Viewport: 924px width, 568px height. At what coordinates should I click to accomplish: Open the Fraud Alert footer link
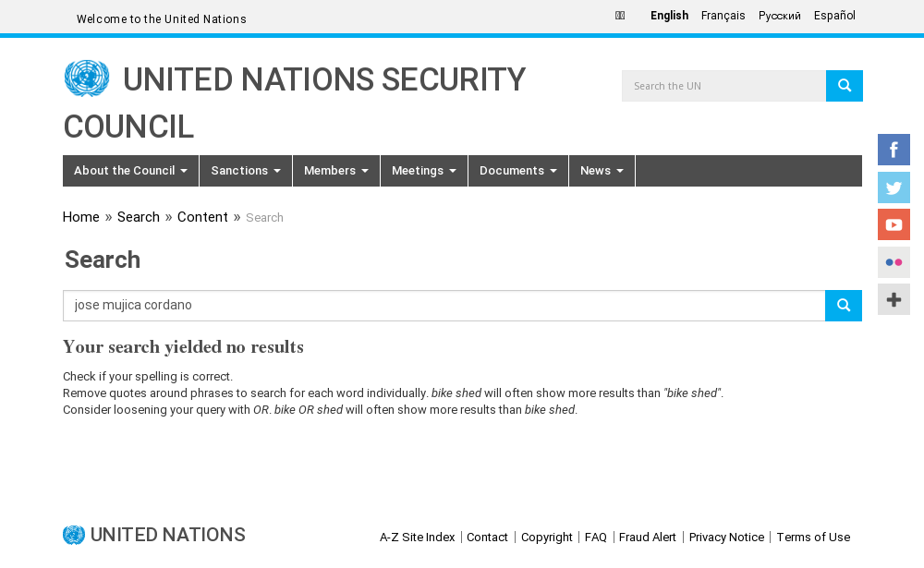tap(648, 538)
